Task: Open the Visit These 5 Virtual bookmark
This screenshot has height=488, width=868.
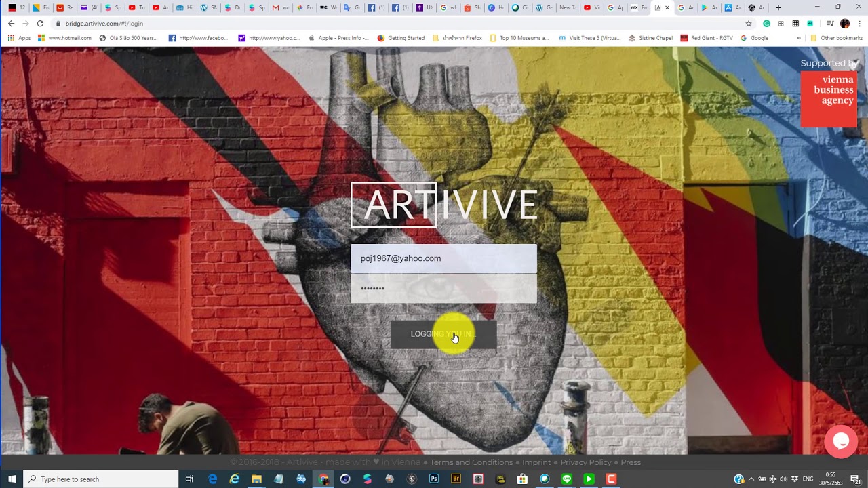Action: tap(589, 38)
